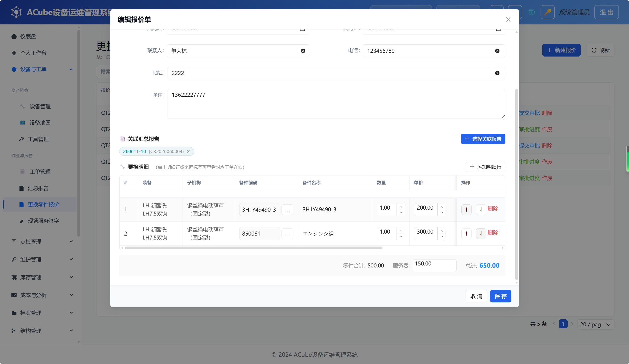Click the dialog vertical scrollbar
Image resolution: width=629 pixels, height=364 pixels.
(516, 184)
